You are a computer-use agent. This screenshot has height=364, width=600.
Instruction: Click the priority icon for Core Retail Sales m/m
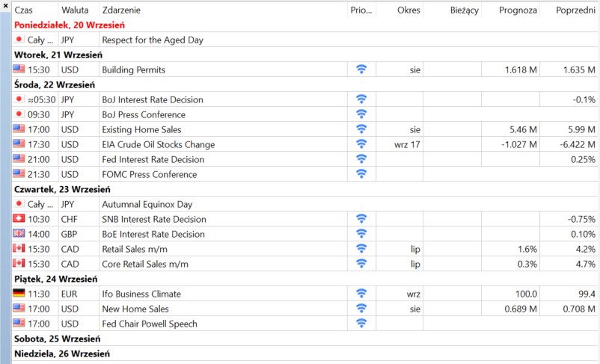coord(361,263)
